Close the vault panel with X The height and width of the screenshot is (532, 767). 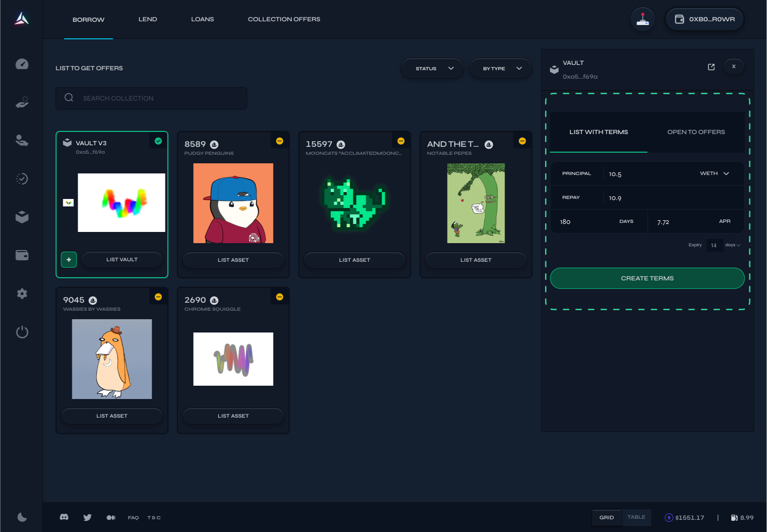pos(734,66)
